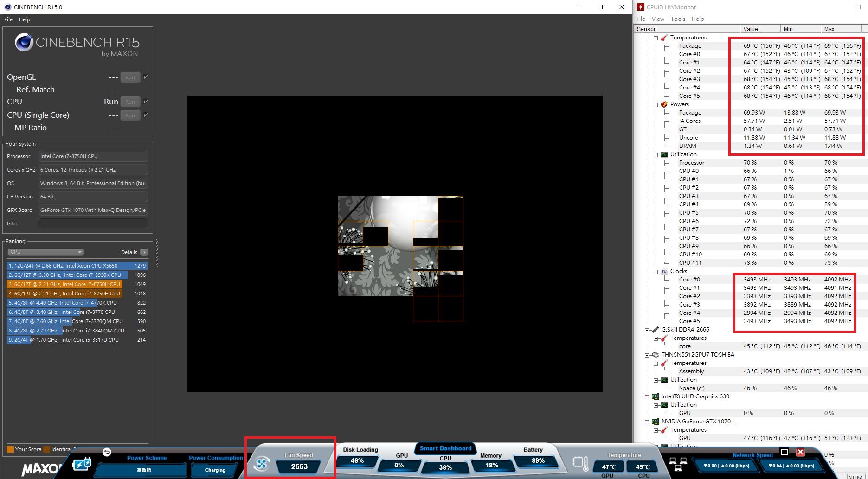The height and width of the screenshot is (479, 868).
Task: Collapse the NVIDIA GeForce GTX 1070 node
Action: [x=647, y=422]
